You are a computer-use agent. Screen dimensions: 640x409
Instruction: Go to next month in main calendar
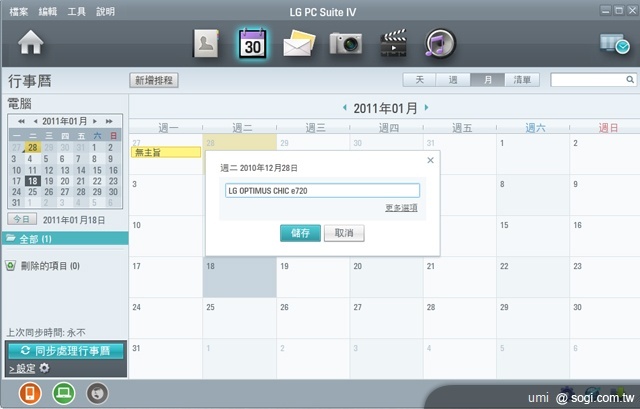[x=427, y=107]
